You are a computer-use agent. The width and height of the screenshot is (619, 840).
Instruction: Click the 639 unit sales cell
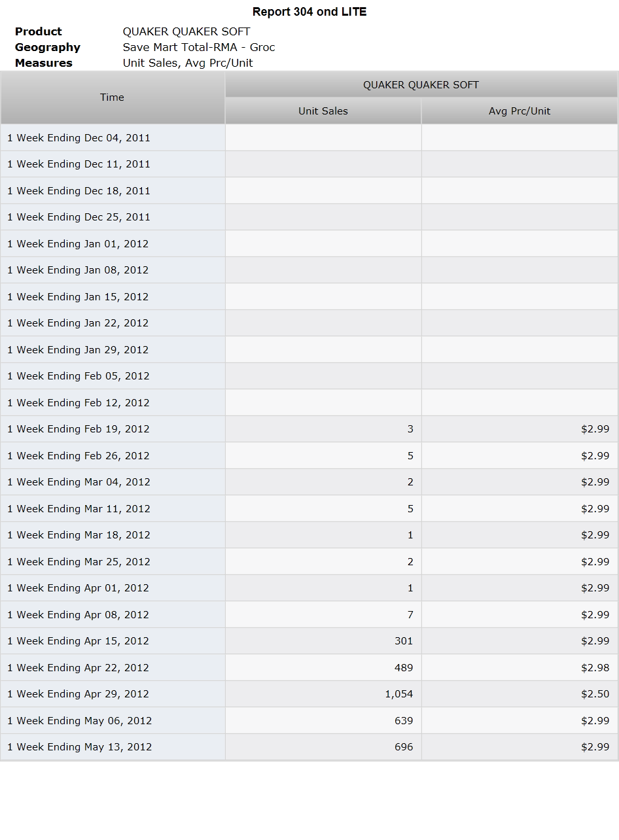point(323,721)
